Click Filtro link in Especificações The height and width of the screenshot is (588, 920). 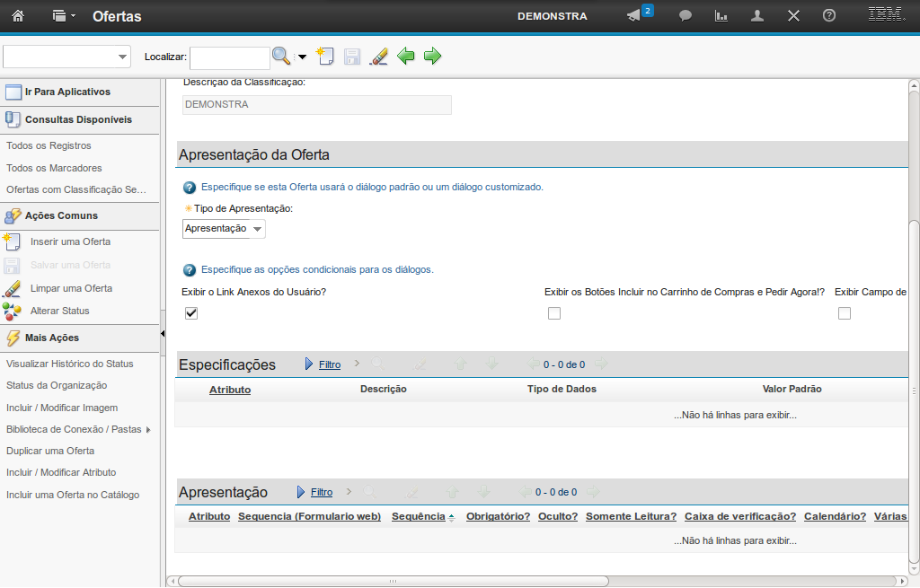click(x=330, y=365)
